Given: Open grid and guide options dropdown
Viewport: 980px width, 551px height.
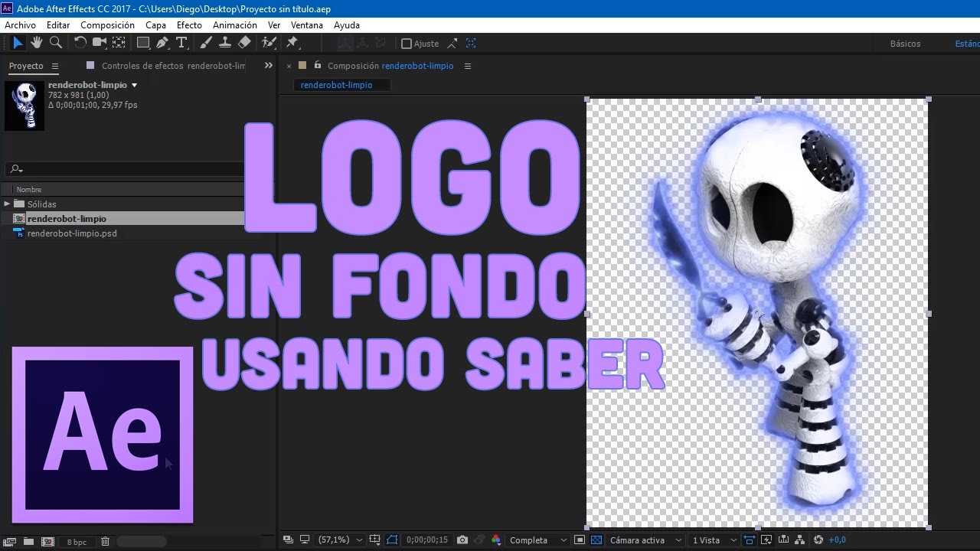Looking at the screenshot, I should (375, 540).
